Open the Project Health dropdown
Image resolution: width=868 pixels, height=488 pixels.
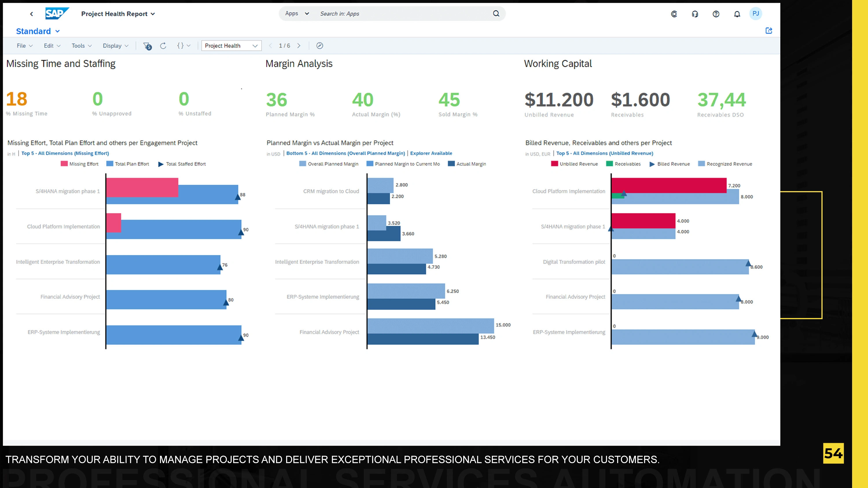231,46
